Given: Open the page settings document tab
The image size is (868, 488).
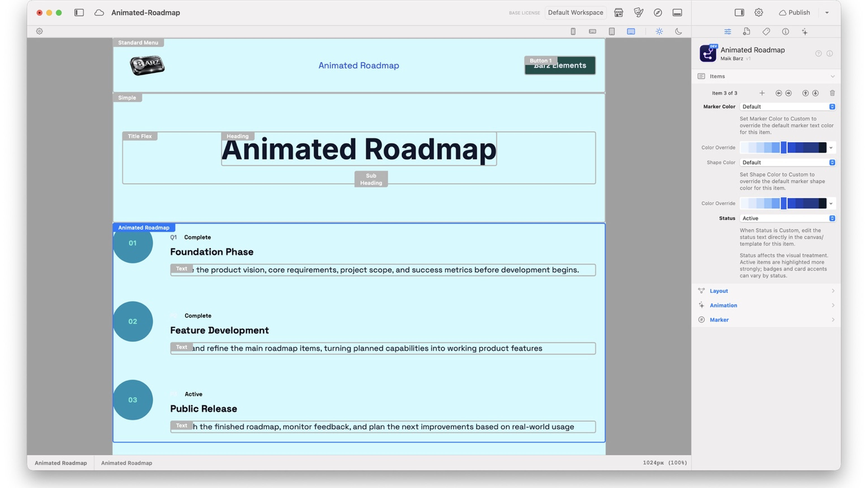Looking at the screenshot, I should coord(746,32).
